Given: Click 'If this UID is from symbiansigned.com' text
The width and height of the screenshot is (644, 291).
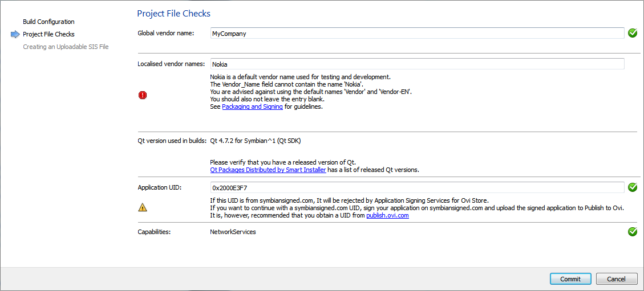Looking at the screenshot, I should tap(350, 200).
